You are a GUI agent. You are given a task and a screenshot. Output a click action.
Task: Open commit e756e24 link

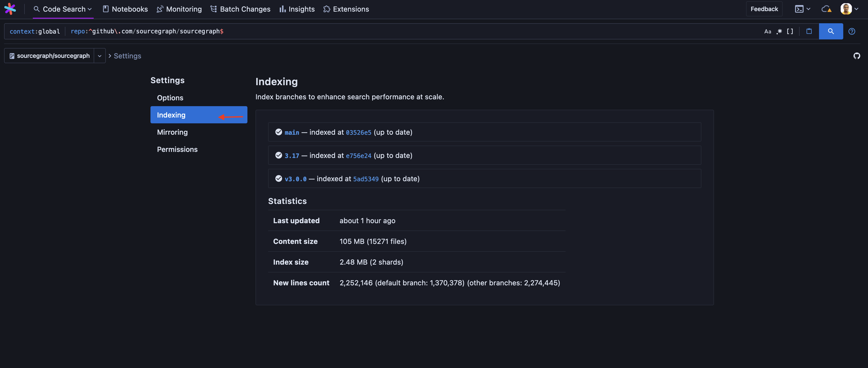coord(359,155)
